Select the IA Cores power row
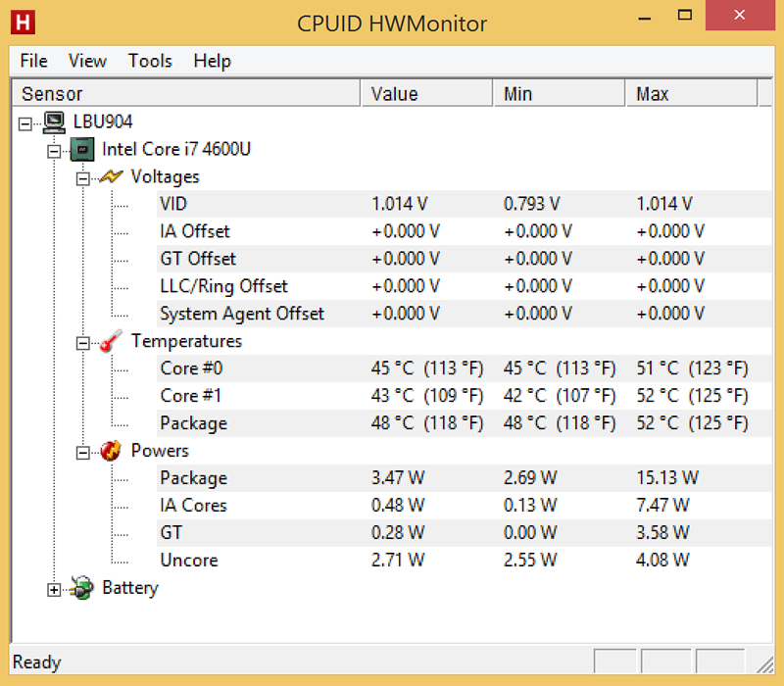784x686 pixels. click(464, 506)
